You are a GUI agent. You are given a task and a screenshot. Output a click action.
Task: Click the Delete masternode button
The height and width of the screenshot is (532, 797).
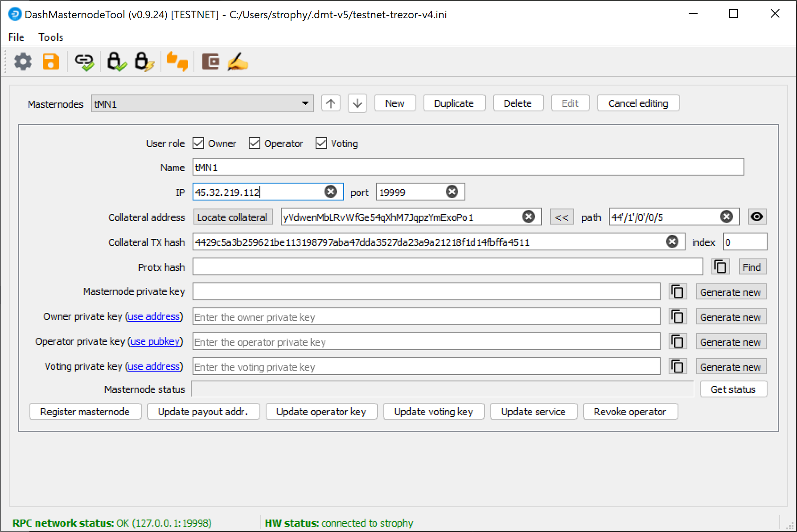point(518,103)
